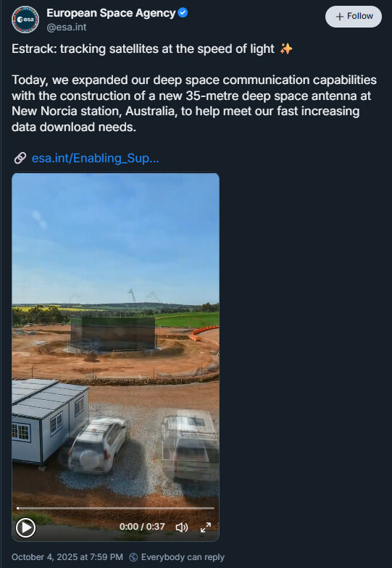Viewport: 392px width, 568px height.
Task: Open the esa.int/Enabling_Sup... link
Action: pos(96,158)
